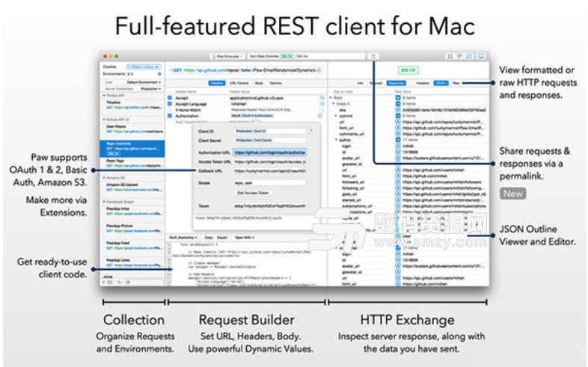The height and width of the screenshot is (367, 588).
Task: Open the Default Environment dropdown for User
Action: [x=144, y=82]
